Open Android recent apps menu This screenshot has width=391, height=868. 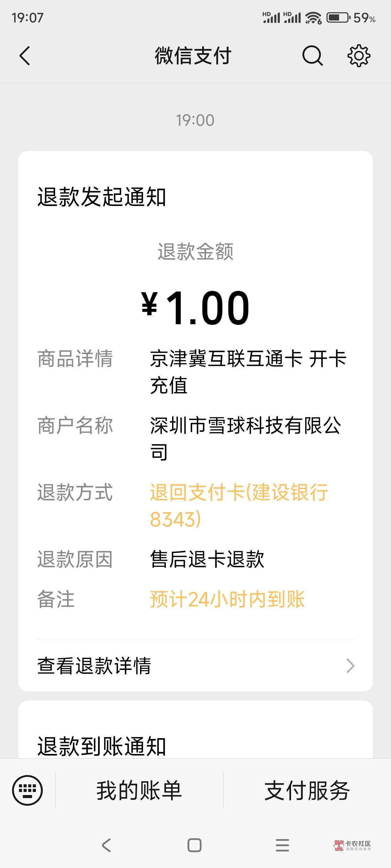click(282, 845)
